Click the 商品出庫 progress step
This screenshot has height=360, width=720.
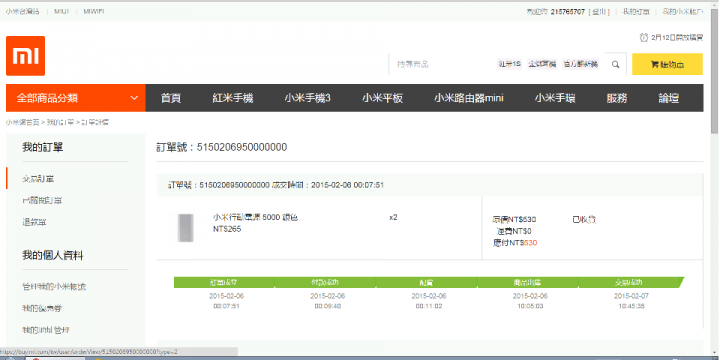point(528,282)
